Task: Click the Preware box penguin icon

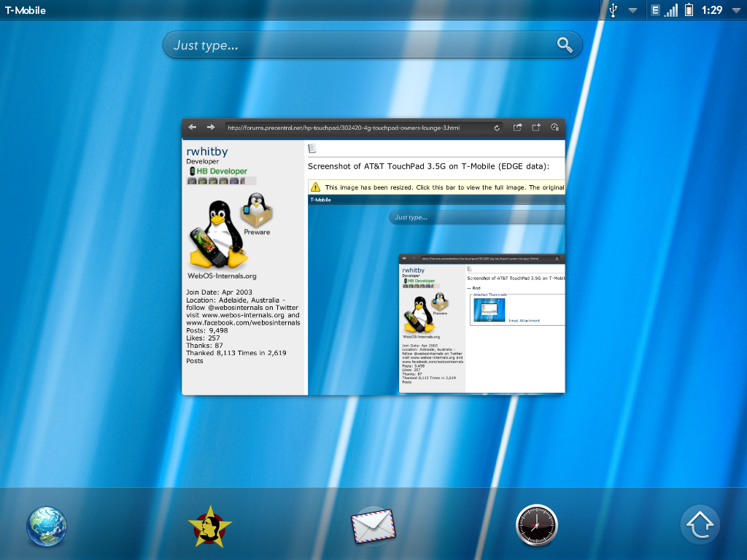Action: point(257,209)
